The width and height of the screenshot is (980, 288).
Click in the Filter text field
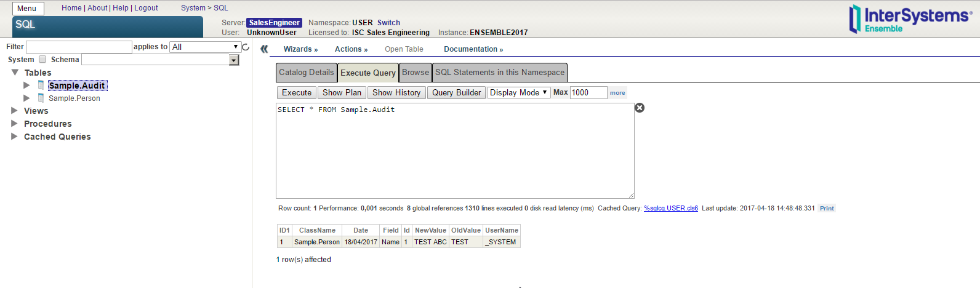(x=79, y=47)
